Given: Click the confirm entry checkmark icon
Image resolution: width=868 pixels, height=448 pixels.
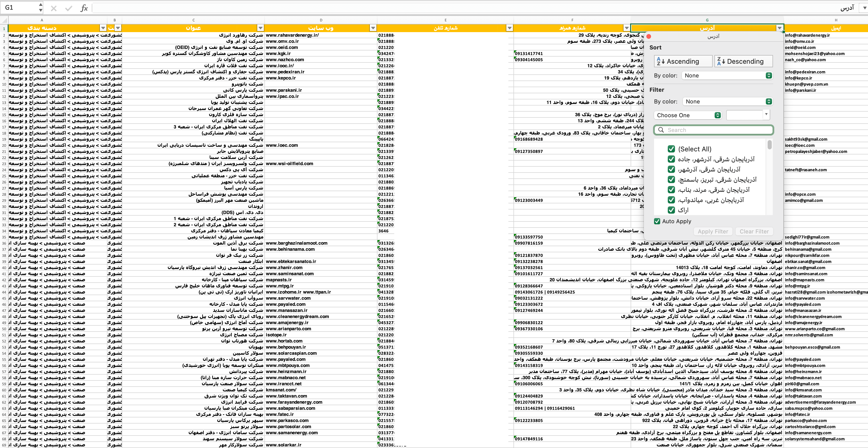Looking at the screenshot, I should 69,8.
